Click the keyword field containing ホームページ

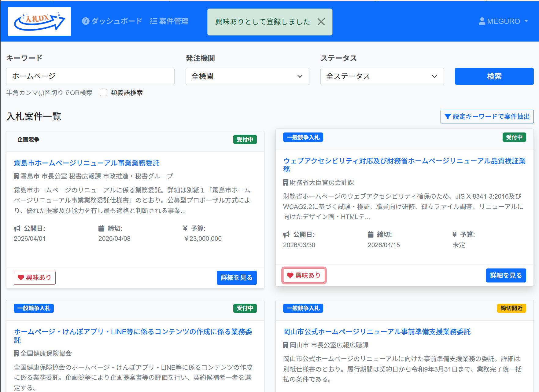[90, 76]
